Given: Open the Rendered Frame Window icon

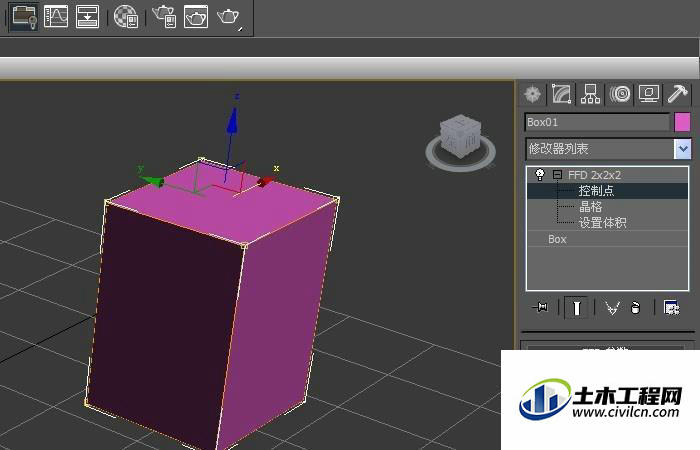Looking at the screenshot, I should click(x=196, y=17).
